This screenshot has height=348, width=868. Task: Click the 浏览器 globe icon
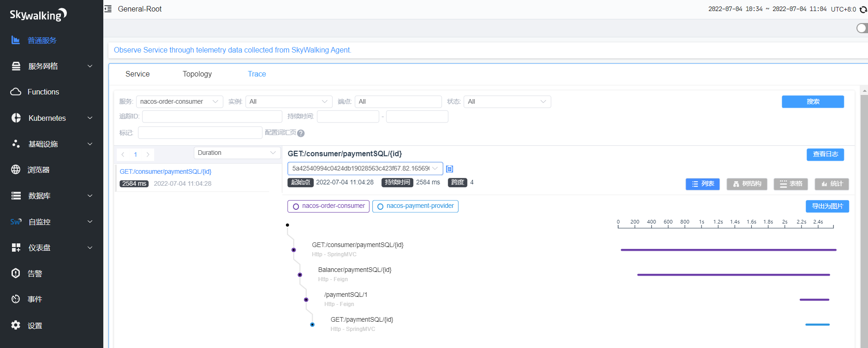[x=16, y=170]
